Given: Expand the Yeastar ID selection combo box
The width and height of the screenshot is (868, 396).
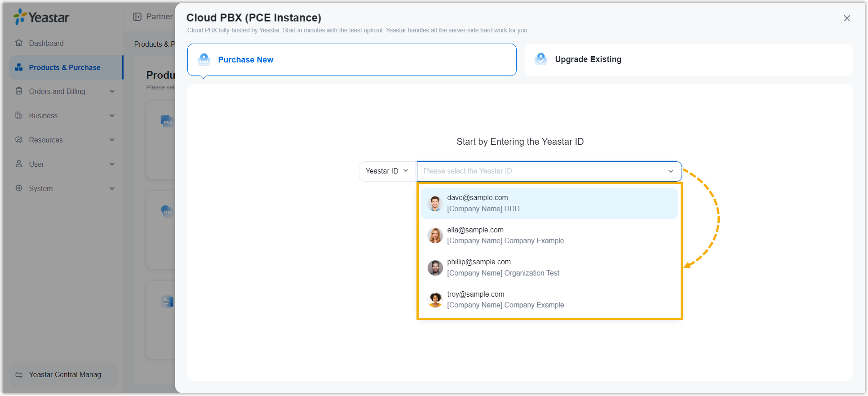Looking at the screenshot, I should point(549,171).
